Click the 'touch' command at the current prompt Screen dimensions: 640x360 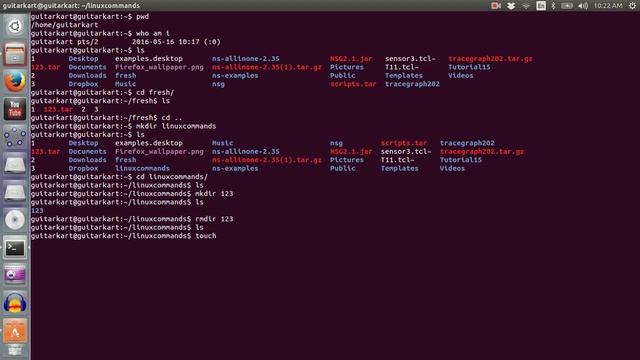[x=206, y=236]
